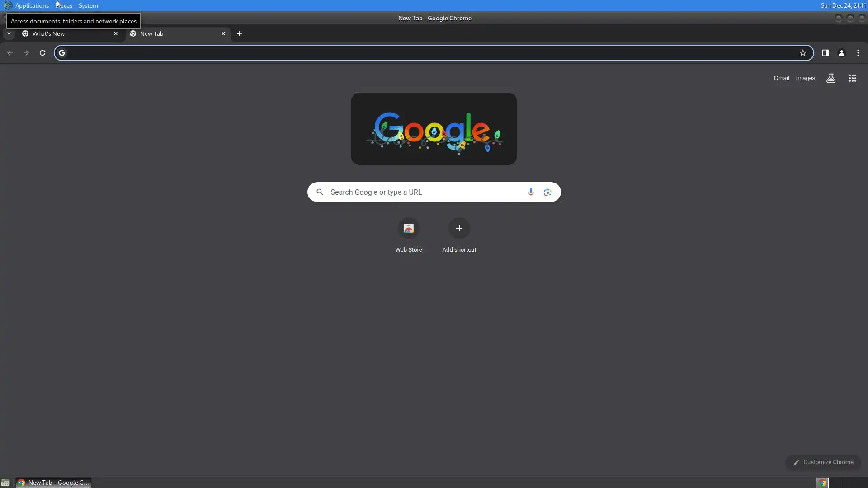The height and width of the screenshot is (488, 868).
Task: Bookmark this tab with star icon
Action: pyautogui.click(x=802, y=53)
